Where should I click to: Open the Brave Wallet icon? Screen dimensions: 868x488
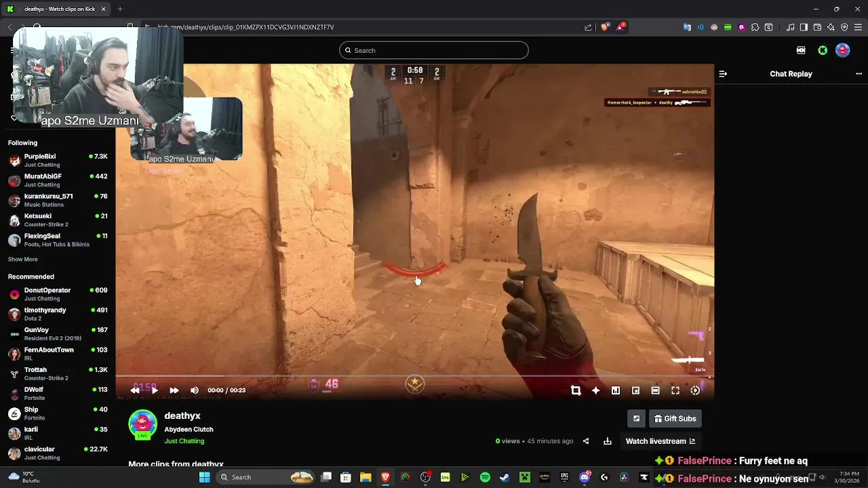click(x=817, y=27)
